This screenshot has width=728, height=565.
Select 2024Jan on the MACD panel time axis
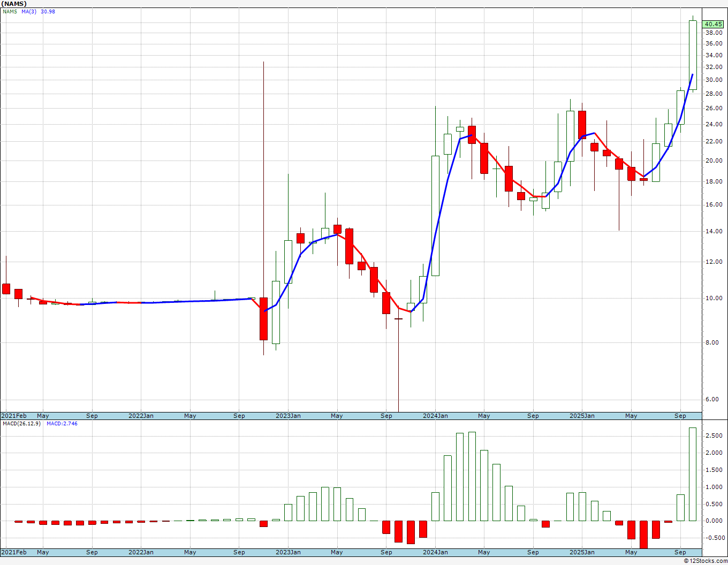coord(435,552)
